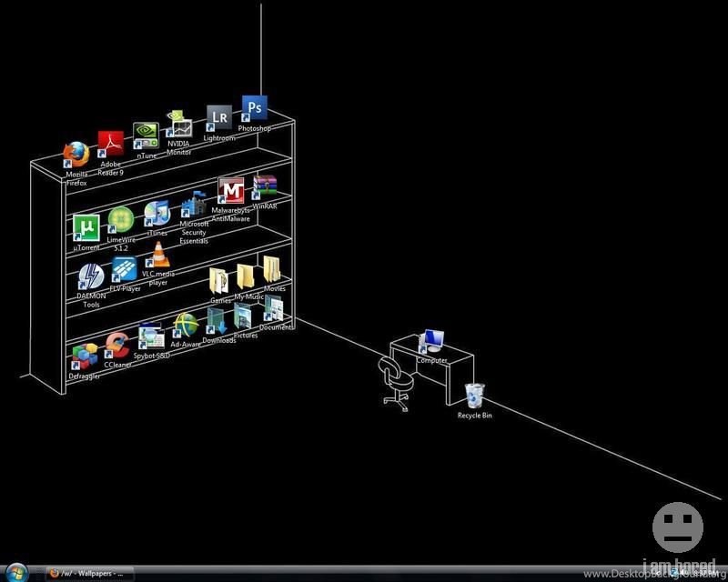
Task: Select the My Music folder
Action: click(246, 276)
